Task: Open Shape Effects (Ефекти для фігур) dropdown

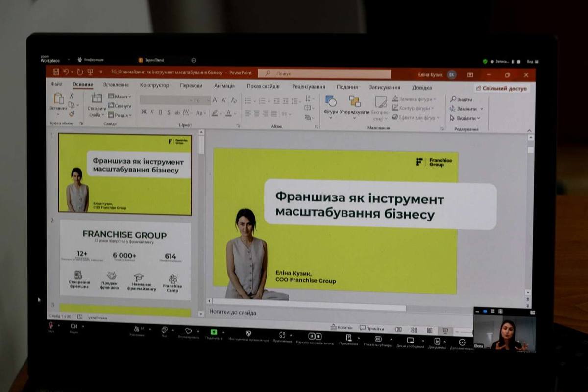Action: tap(415, 118)
